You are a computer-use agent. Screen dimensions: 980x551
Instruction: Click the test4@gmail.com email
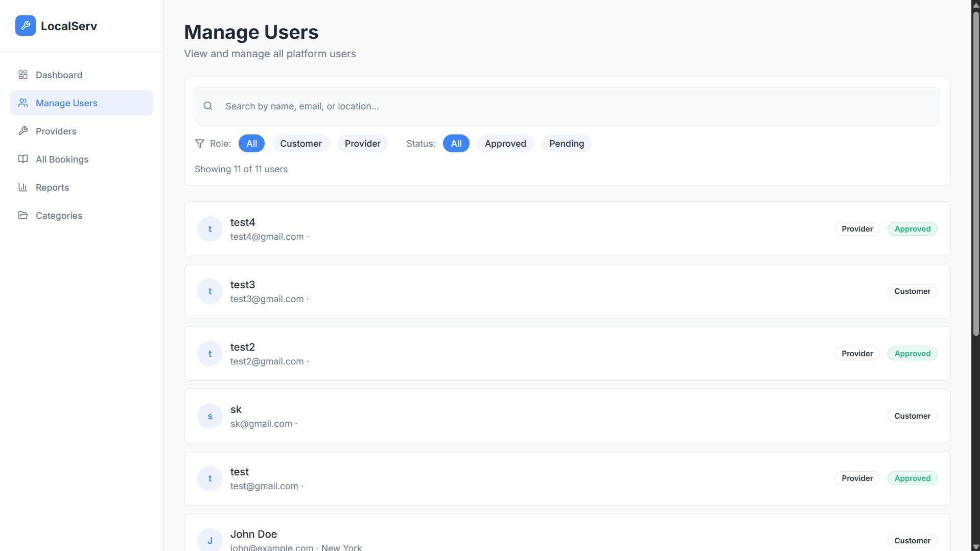(x=267, y=237)
